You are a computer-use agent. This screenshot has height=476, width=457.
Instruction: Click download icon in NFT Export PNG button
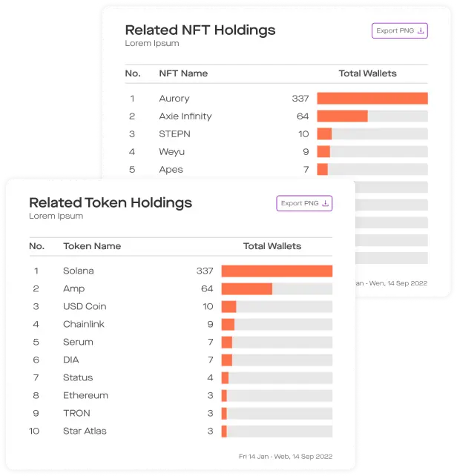coord(421,31)
